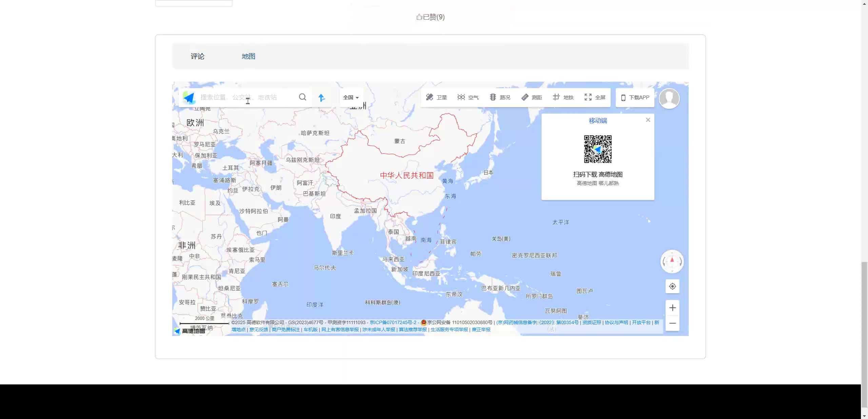Open the subway (地铁) map
This screenshot has width=868, height=419.
click(x=563, y=98)
